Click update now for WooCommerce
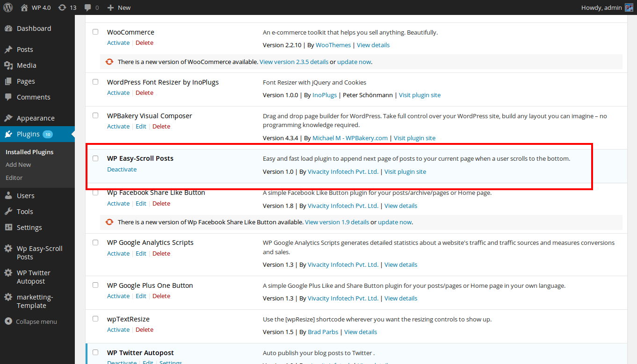 [354, 62]
